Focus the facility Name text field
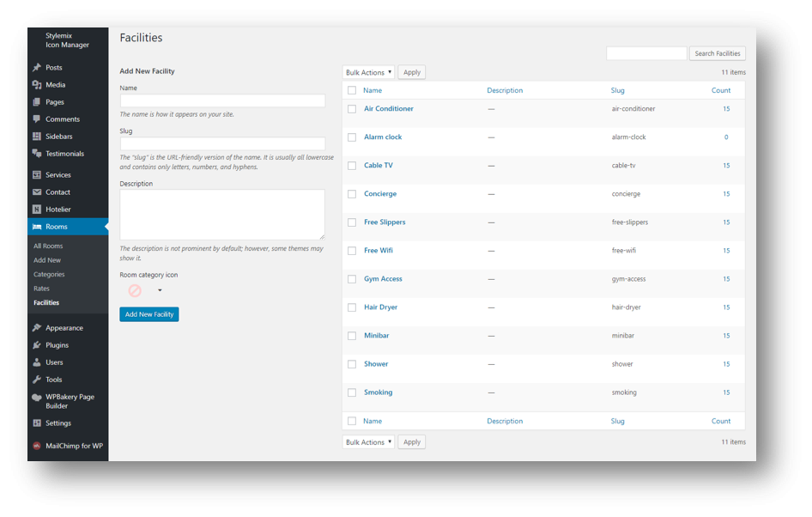The width and height of the screenshot is (812, 517). coord(222,100)
